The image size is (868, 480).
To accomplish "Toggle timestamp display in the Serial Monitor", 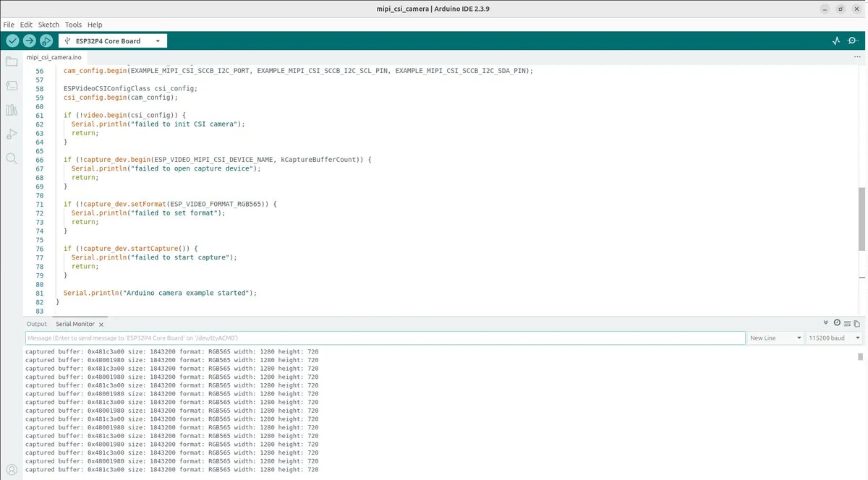I will tap(837, 323).
